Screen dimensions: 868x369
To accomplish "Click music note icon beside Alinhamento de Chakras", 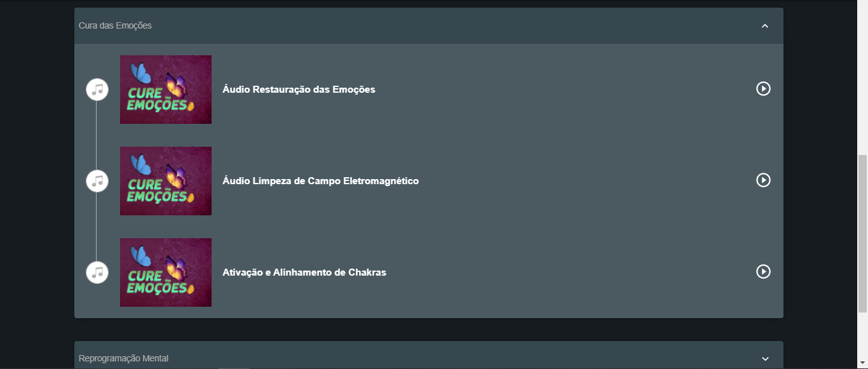I will click(97, 272).
